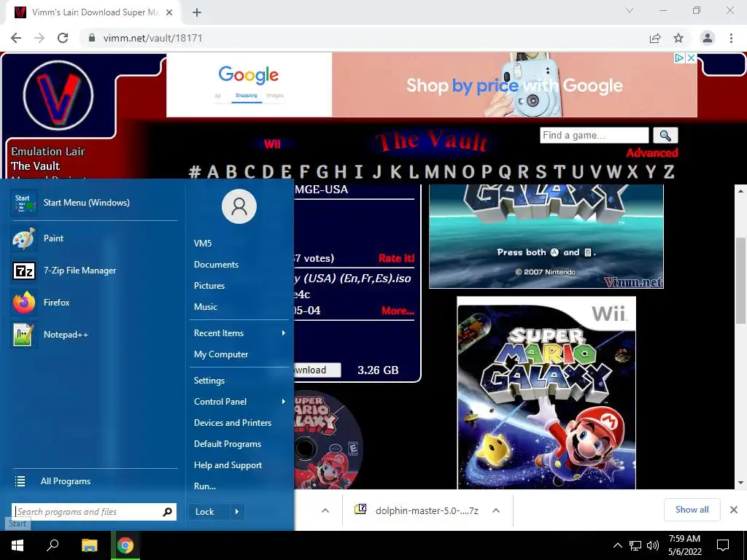Viewport: 747px width, 560px height.
Task: Open Devices and Printers
Action: click(233, 423)
